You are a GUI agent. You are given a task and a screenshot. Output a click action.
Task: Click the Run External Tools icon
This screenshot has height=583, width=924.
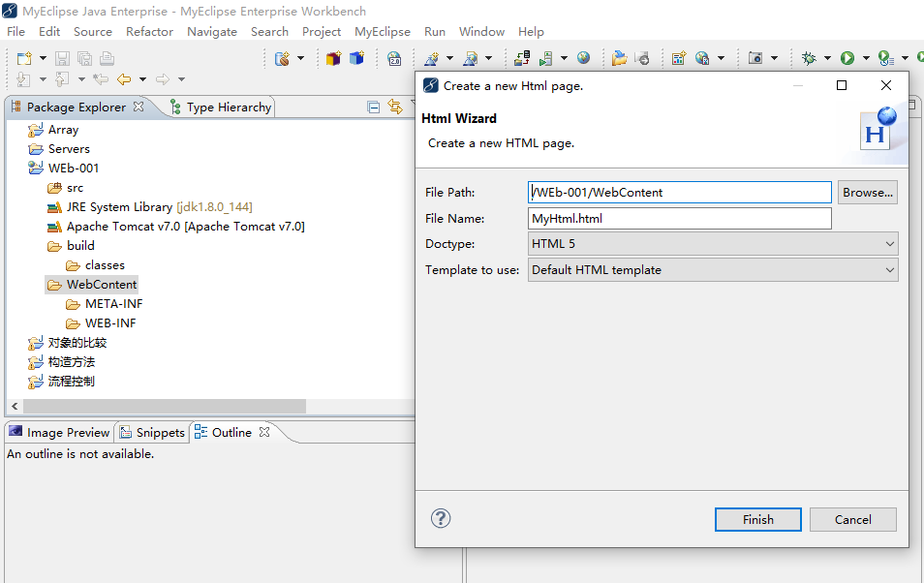(x=885, y=58)
